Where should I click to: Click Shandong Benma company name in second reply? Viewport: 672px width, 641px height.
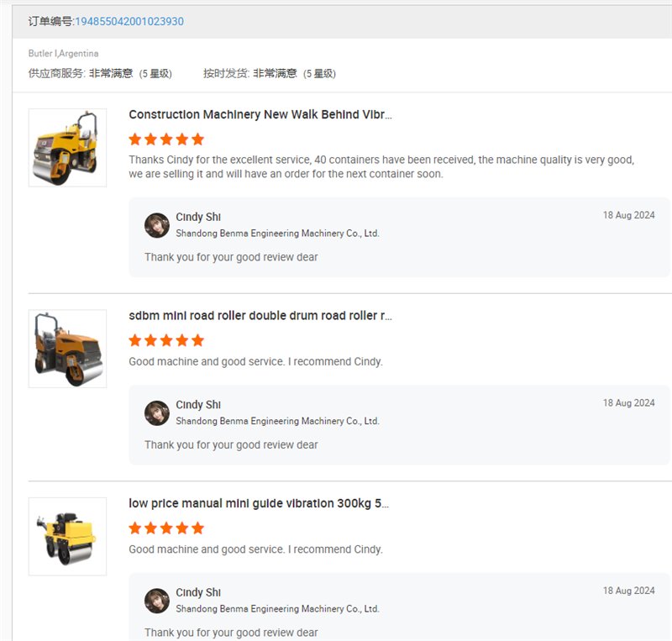[x=277, y=421]
